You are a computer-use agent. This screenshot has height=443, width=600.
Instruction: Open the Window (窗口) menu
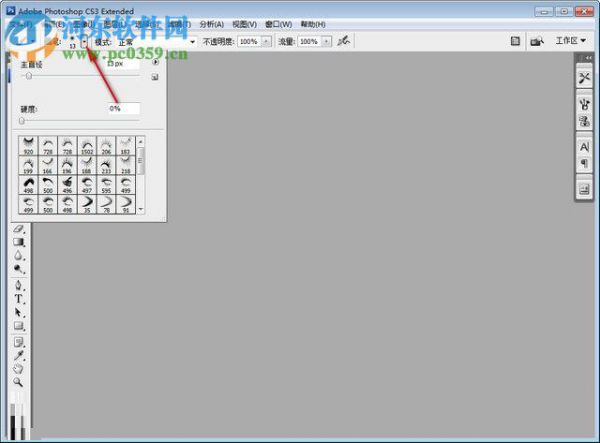click(x=279, y=24)
